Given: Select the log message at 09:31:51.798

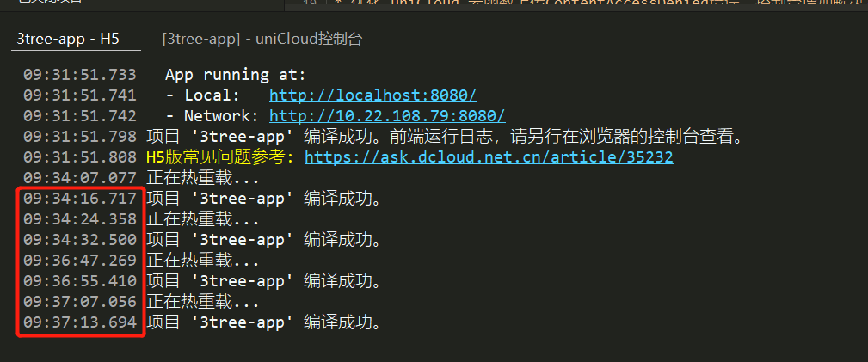Looking at the screenshot, I should [444, 137].
